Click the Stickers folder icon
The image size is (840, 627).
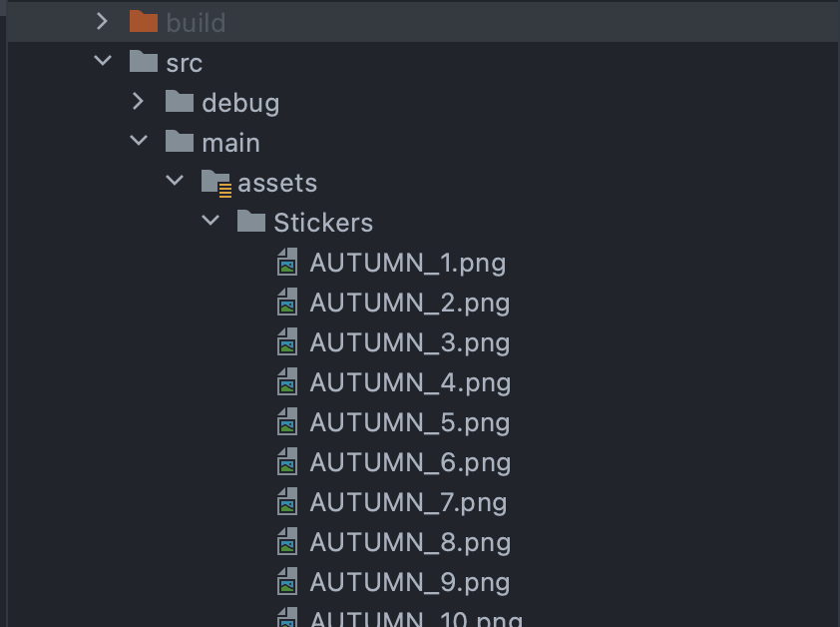pos(251,222)
